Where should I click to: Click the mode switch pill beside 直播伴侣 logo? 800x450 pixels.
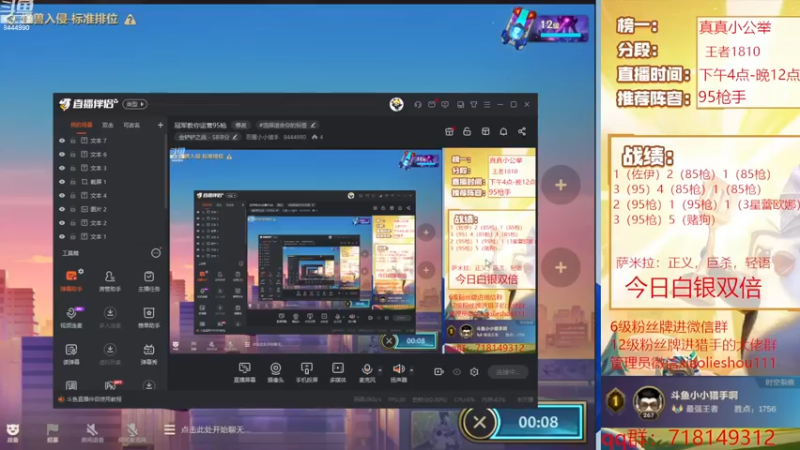[x=135, y=104]
